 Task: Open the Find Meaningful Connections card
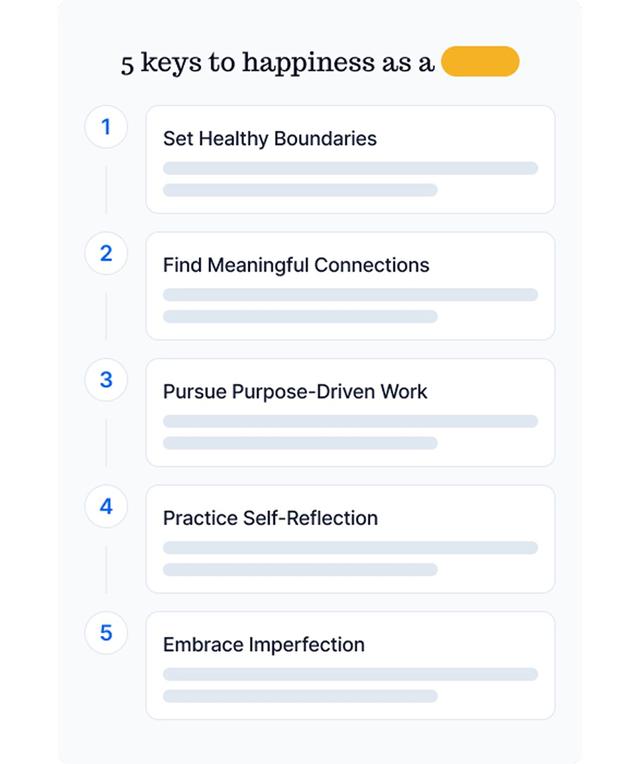click(x=350, y=286)
